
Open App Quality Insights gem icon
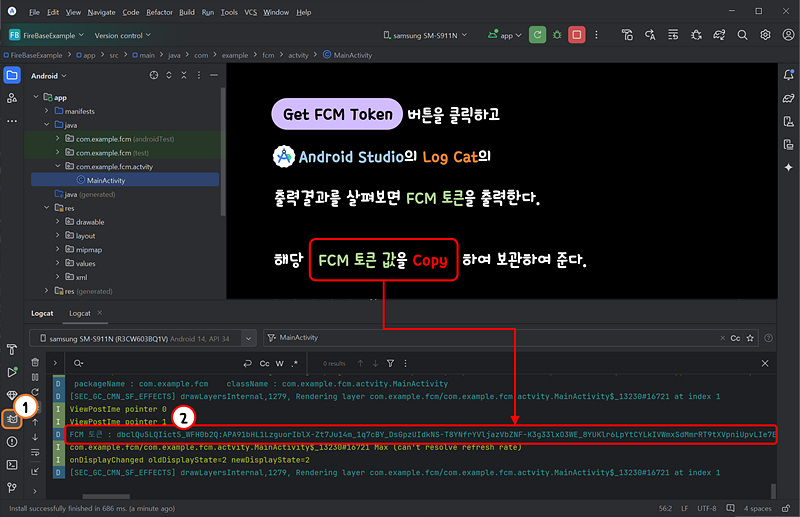click(x=12, y=395)
